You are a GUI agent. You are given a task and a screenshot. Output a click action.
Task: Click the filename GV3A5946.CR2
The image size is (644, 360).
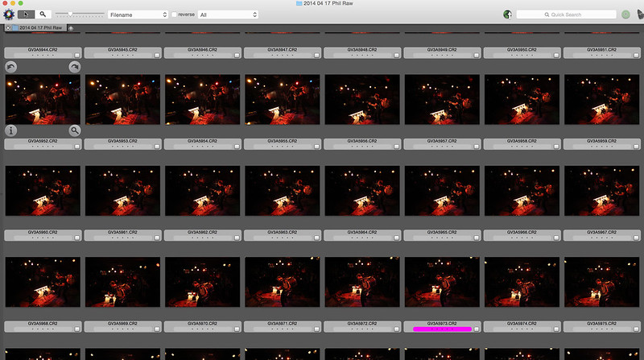pyautogui.click(x=202, y=50)
